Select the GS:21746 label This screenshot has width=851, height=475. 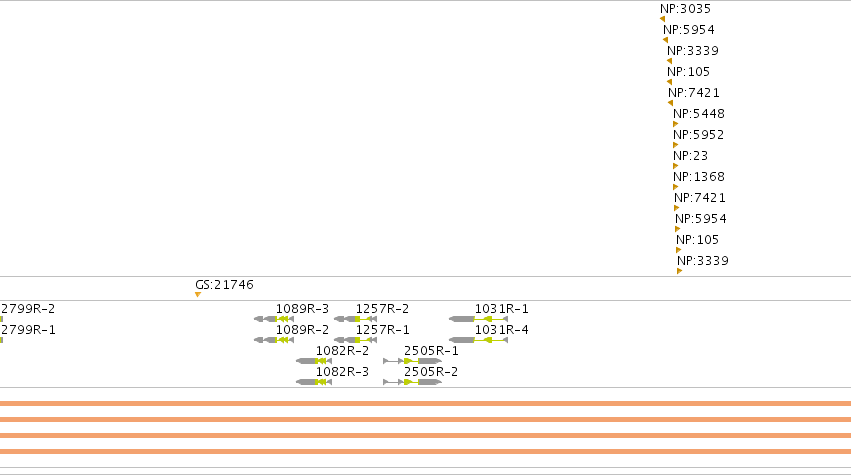tap(224, 285)
